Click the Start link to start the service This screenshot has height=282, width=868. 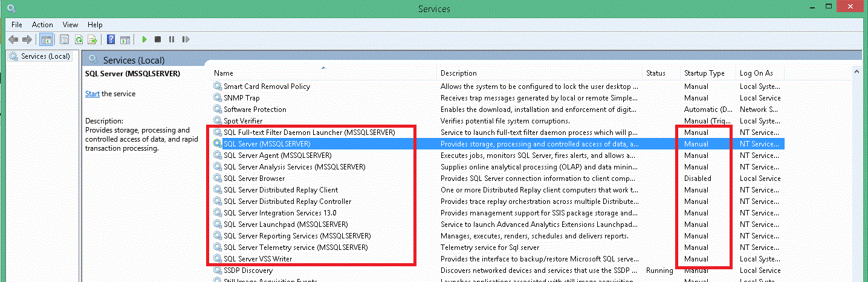(x=92, y=94)
